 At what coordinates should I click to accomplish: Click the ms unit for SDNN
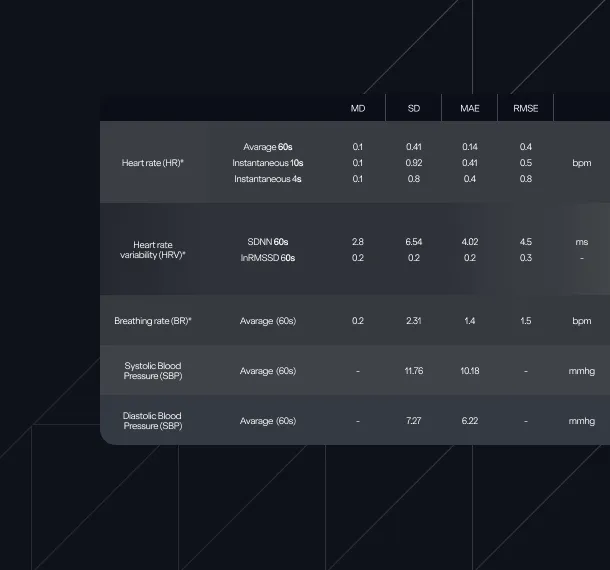(582, 242)
